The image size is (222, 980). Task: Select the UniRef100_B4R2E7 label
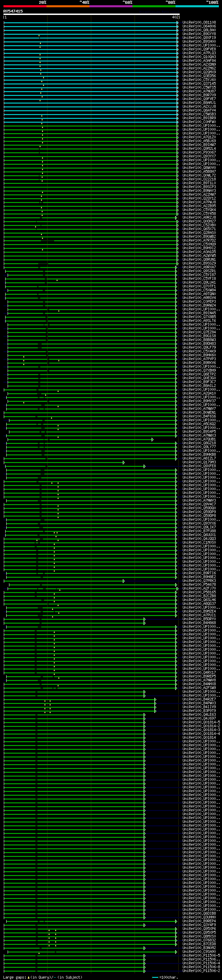coord(199,699)
